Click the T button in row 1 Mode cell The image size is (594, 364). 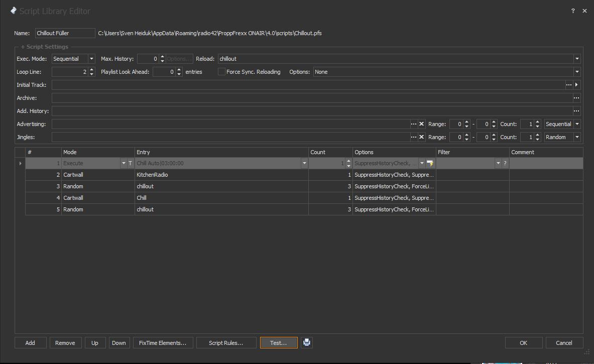[131, 163]
